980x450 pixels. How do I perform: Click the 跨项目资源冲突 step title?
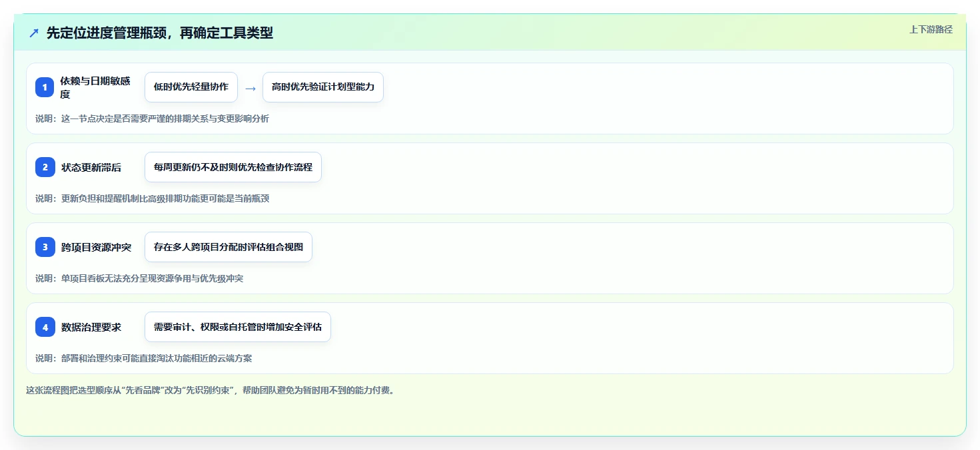coord(97,248)
